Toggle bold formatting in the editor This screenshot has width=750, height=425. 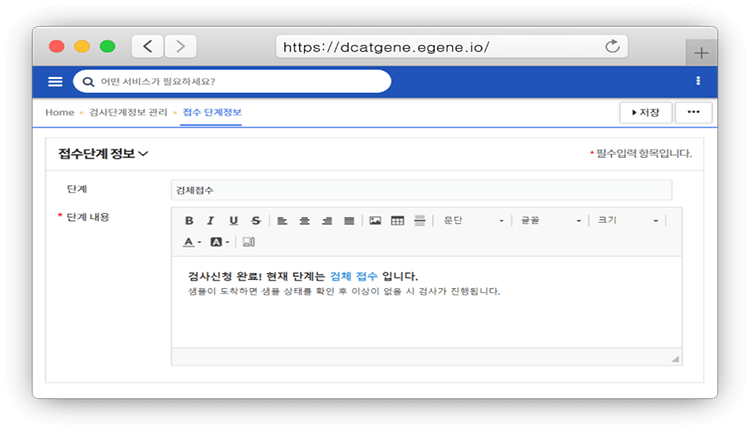coord(188,221)
